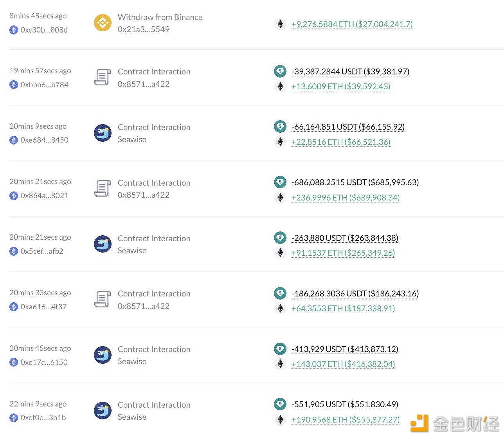
Task: Click ETH token icon beside +9,276.5884 ETH
Action: click(x=280, y=24)
